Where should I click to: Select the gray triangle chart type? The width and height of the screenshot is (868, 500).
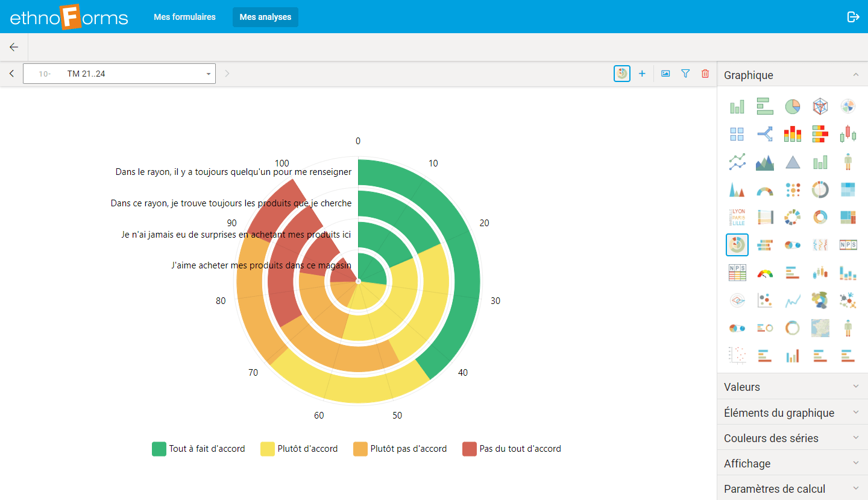coord(793,162)
